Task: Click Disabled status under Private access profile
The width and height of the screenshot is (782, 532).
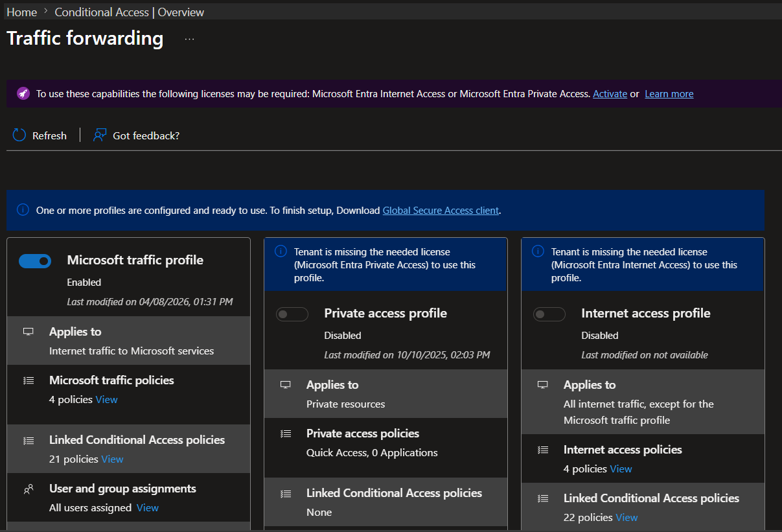Action: tap(343, 335)
